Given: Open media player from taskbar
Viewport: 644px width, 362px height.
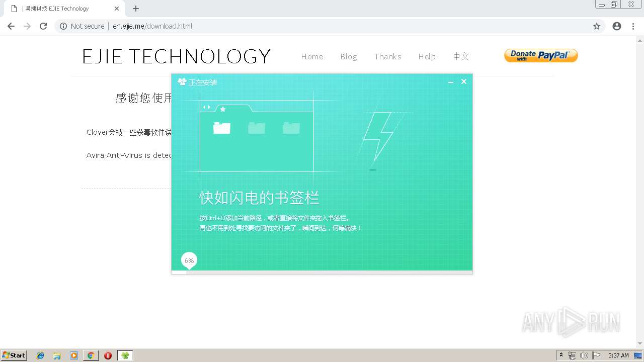Looking at the screenshot, I should point(74,355).
